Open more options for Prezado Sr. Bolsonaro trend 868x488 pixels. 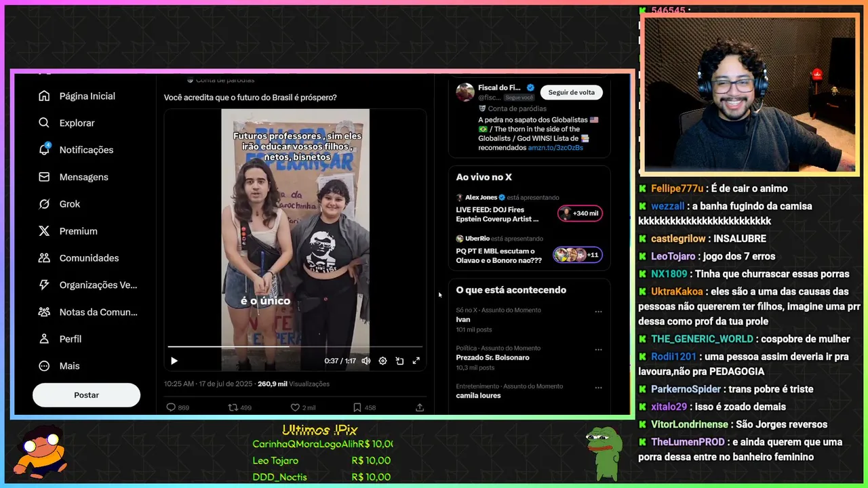click(598, 350)
